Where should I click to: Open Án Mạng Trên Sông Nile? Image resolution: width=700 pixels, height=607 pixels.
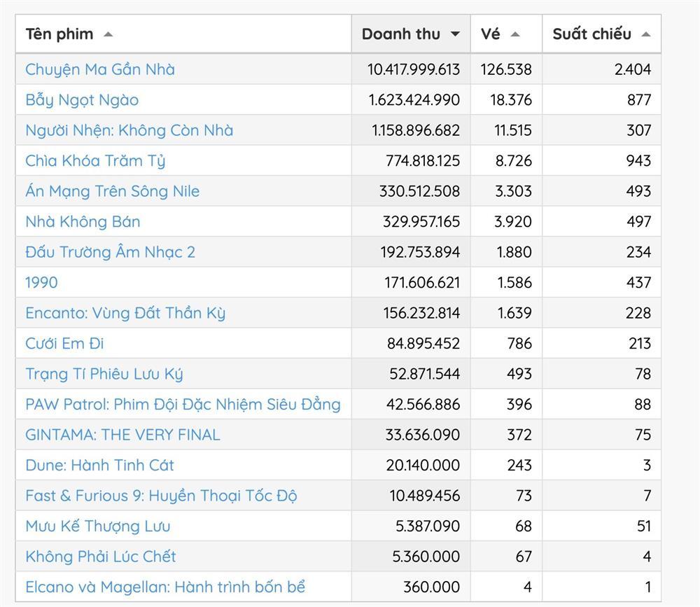112,191
